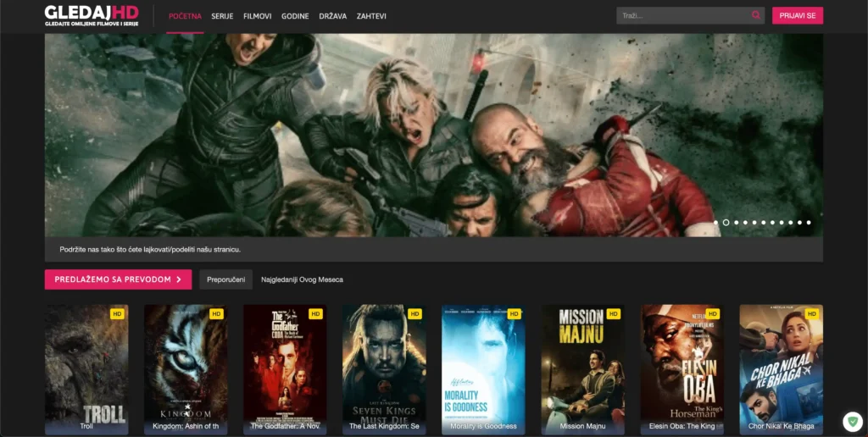This screenshot has width=868, height=437.
Task: Click the HD badge on Kingdom poster
Action: point(216,313)
